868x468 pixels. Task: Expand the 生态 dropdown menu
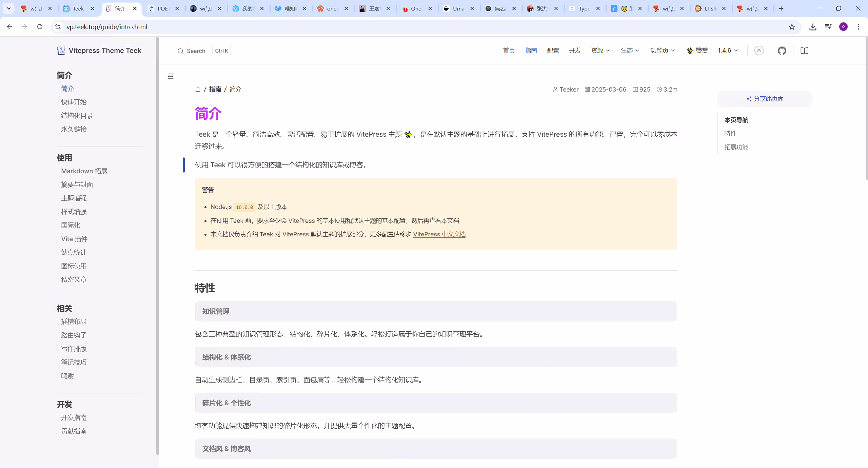(x=630, y=51)
